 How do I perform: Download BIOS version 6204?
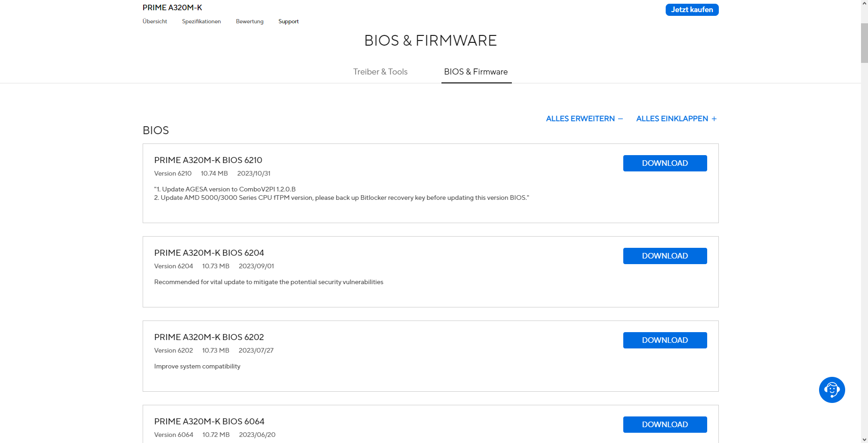(665, 256)
